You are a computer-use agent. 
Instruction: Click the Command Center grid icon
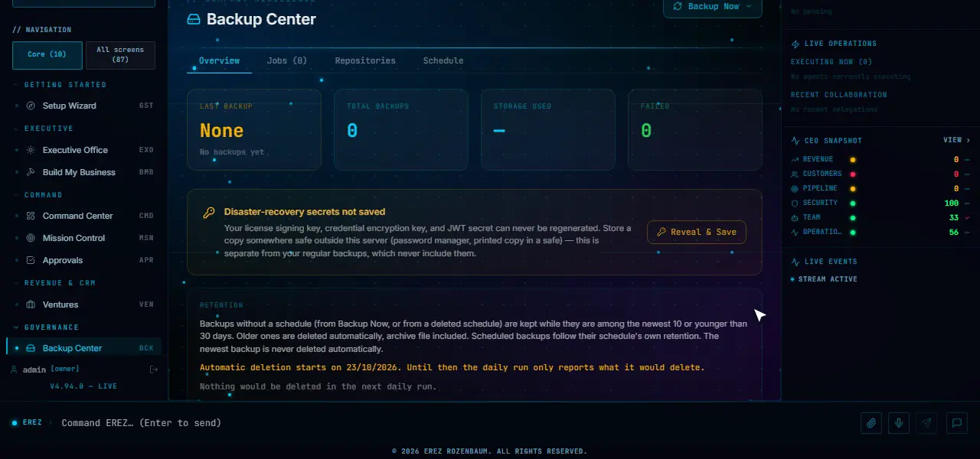pos(31,216)
